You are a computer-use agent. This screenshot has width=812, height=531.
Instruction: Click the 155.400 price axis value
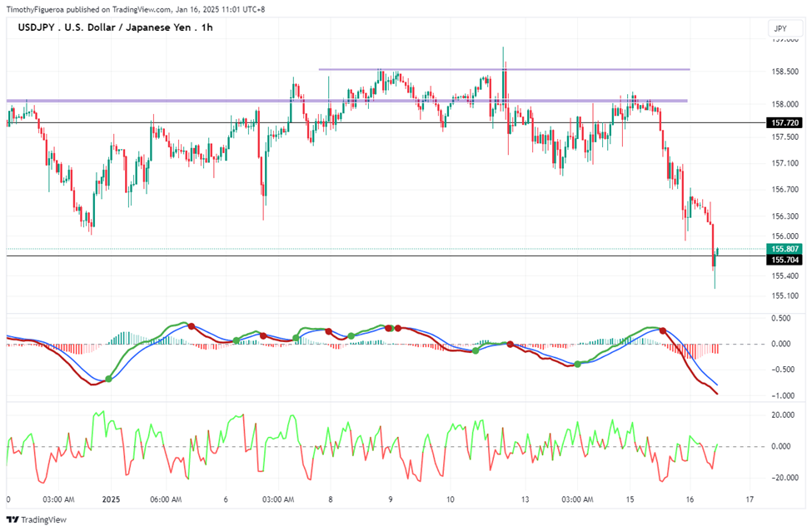pyautogui.click(x=785, y=275)
